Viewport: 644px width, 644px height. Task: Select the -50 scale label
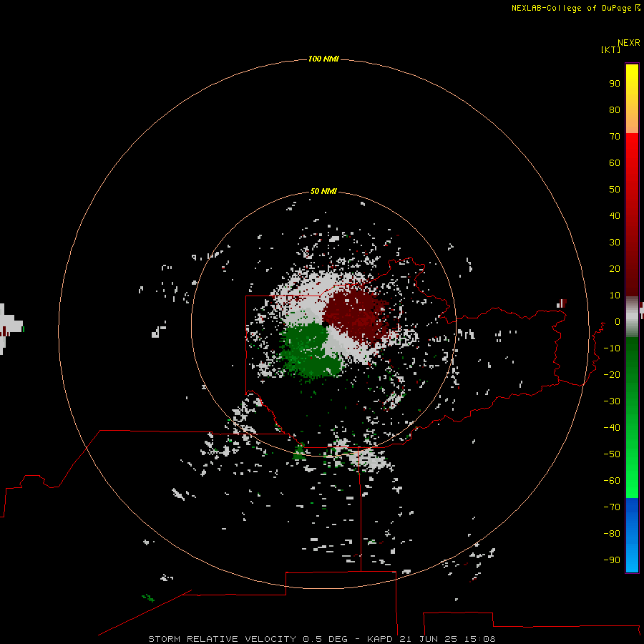(612, 454)
